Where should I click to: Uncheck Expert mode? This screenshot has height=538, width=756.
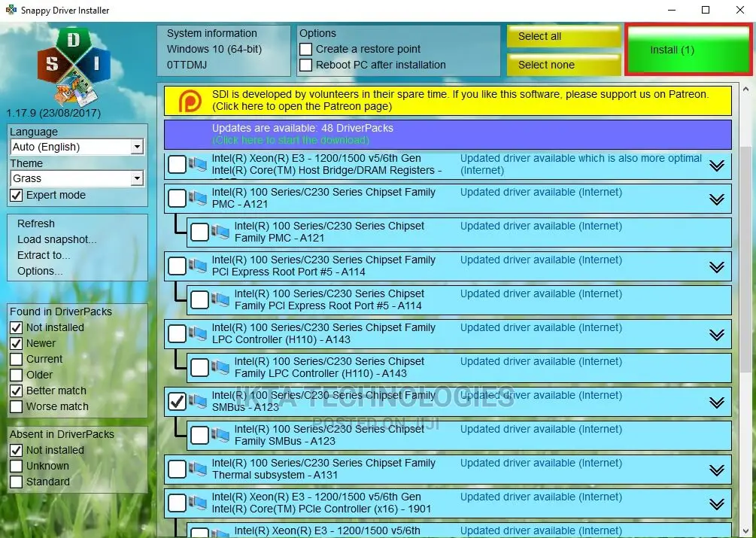[x=17, y=195]
